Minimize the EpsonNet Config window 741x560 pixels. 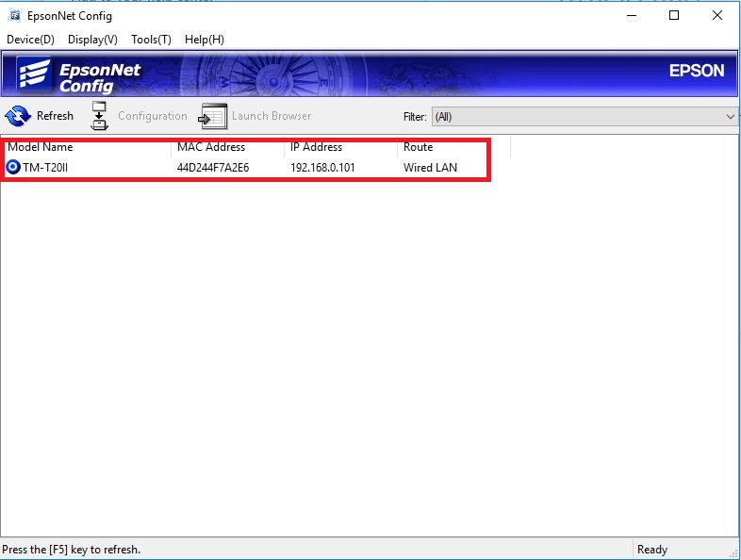(632, 16)
